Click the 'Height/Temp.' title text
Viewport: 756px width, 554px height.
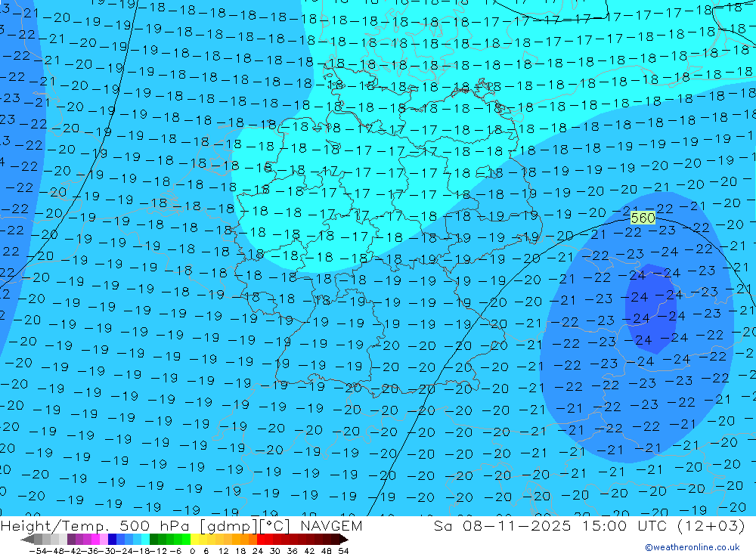53,525
